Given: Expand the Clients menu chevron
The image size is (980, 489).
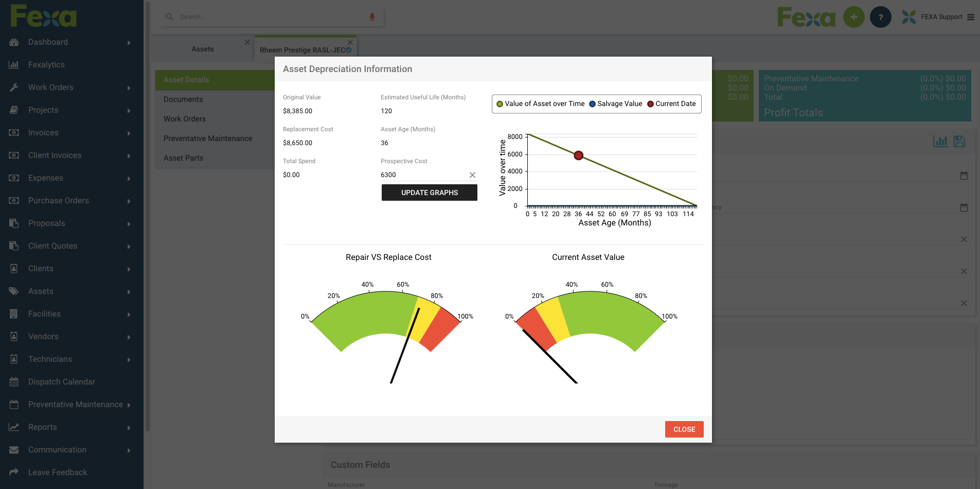Looking at the screenshot, I should pos(129,268).
